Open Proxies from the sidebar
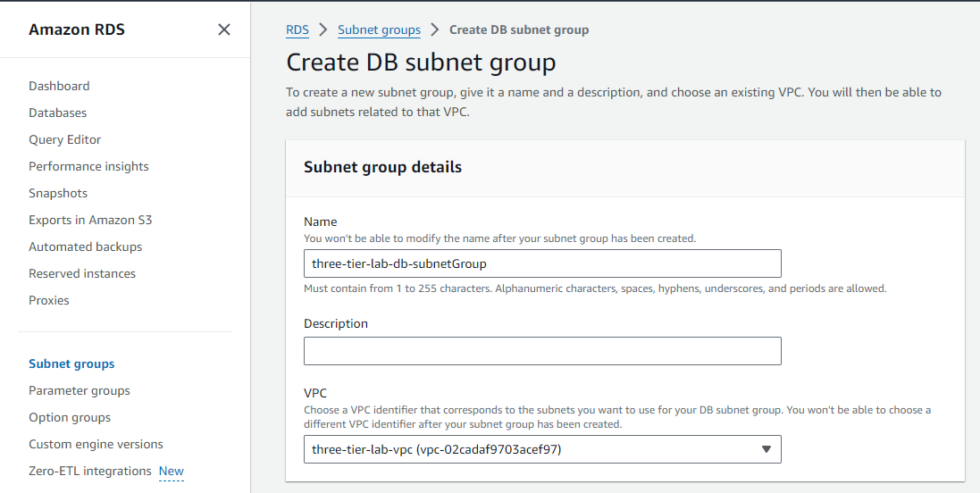The height and width of the screenshot is (493, 980). [49, 300]
